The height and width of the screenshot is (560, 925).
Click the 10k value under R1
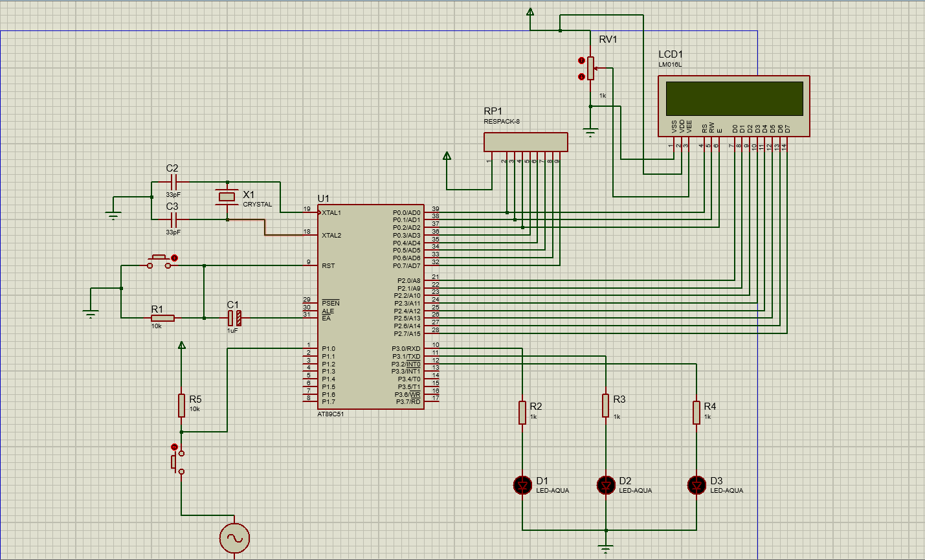[157, 326]
